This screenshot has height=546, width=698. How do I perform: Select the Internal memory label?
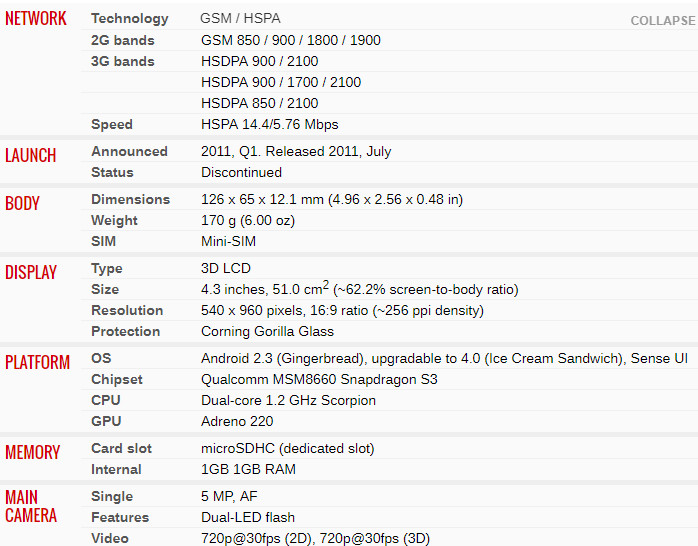[116, 469]
